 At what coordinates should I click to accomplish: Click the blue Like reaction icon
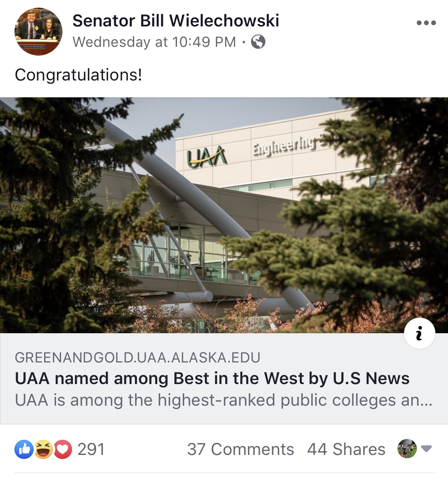click(24, 449)
